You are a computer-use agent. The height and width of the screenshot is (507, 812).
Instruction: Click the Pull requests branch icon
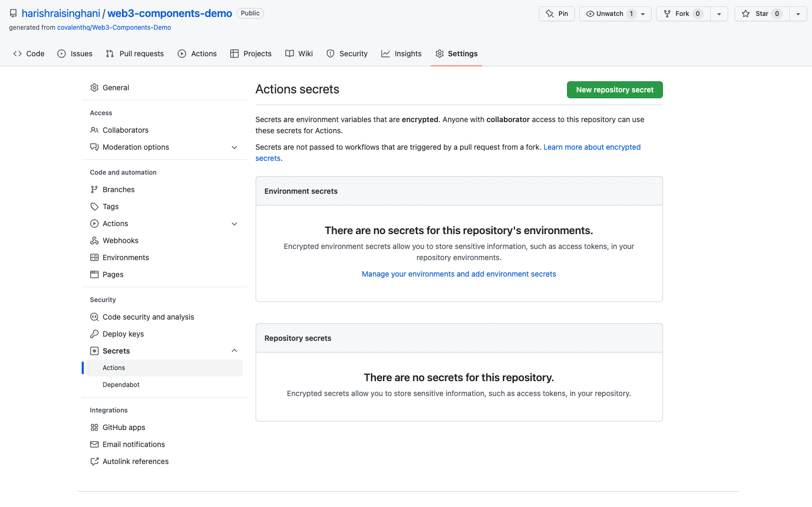click(x=110, y=54)
